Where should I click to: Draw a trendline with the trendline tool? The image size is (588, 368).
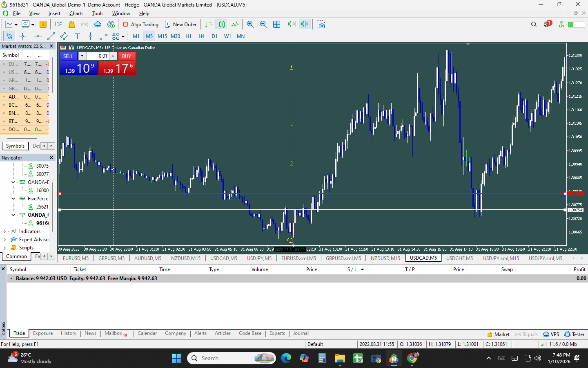[51, 36]
